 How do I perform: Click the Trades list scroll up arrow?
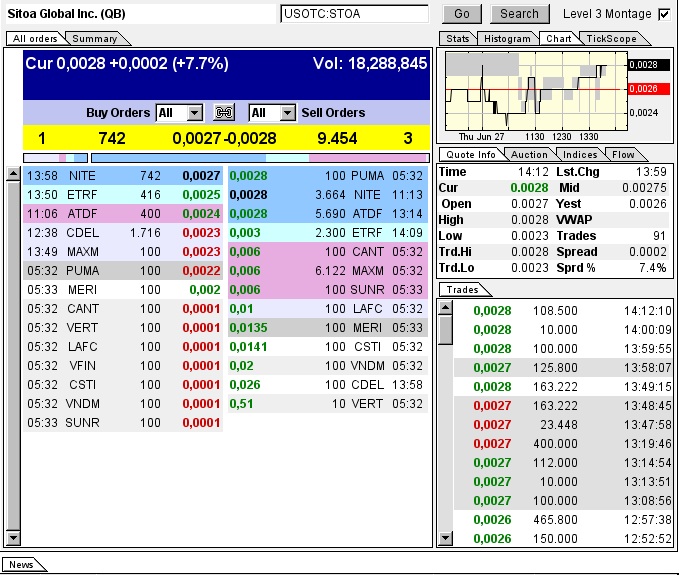pos(445,308)
